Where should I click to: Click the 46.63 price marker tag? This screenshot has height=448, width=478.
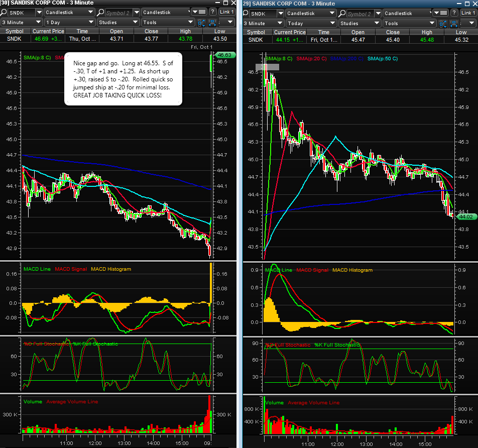click(x=225, y=55)
